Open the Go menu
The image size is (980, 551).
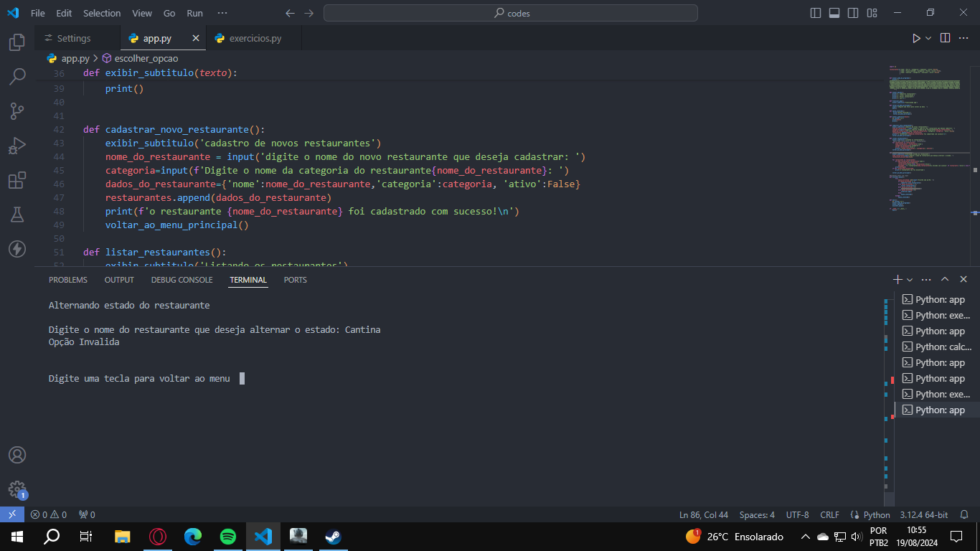click(169, 13)
